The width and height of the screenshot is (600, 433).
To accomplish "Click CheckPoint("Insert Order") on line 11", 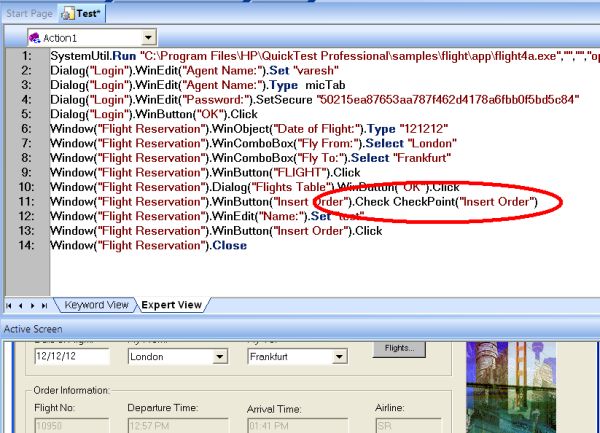I will pos(465,202).
